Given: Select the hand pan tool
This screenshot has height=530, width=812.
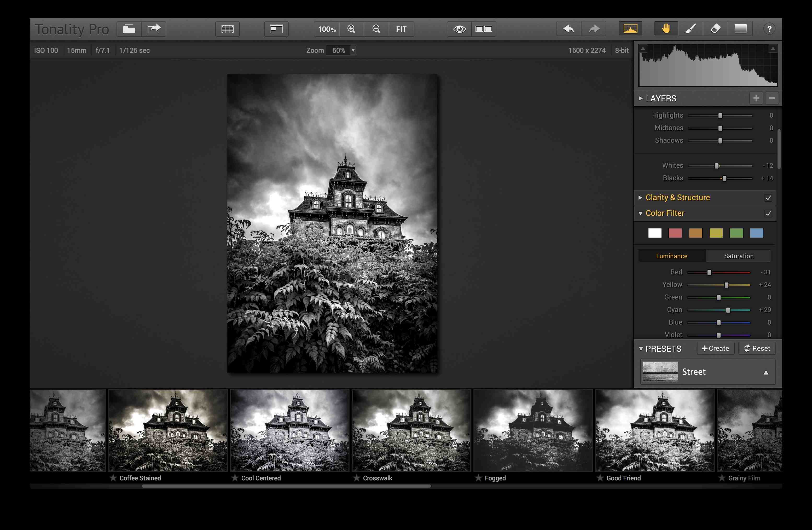Looking at the screenshot, I should click(x=666, y=29).
